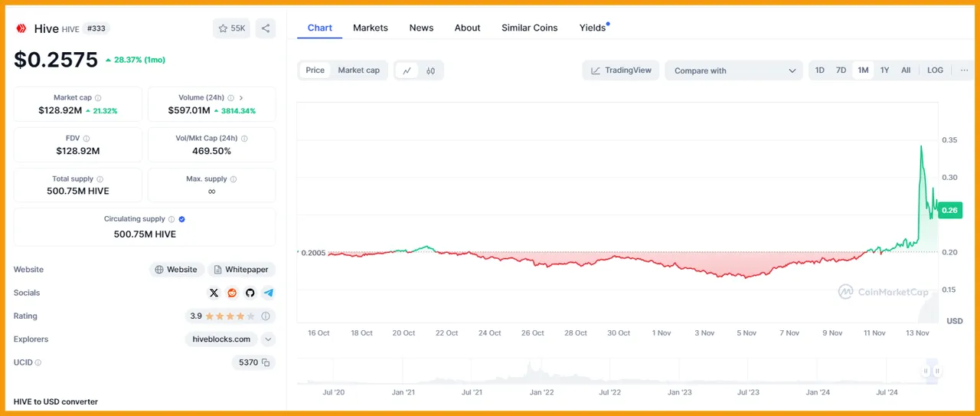This screenshot has width=980, height=416.
Task: Set chart range to 1Y
Action: coord(884,70)
